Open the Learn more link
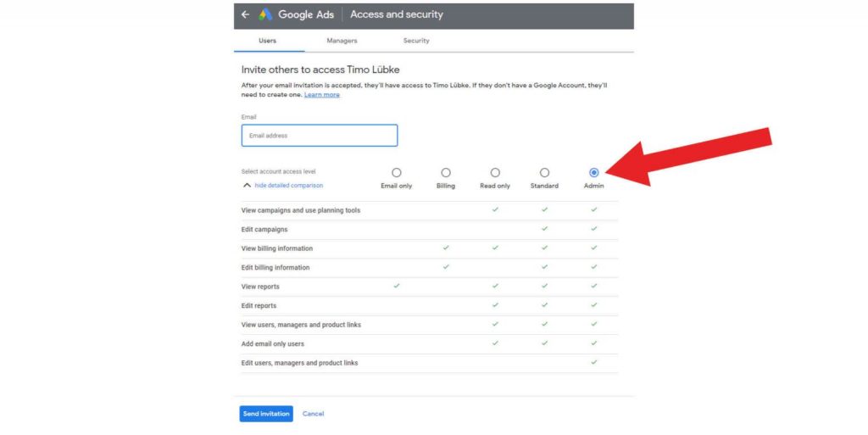The width and height of the screenshot is (868, 435). 322,95
